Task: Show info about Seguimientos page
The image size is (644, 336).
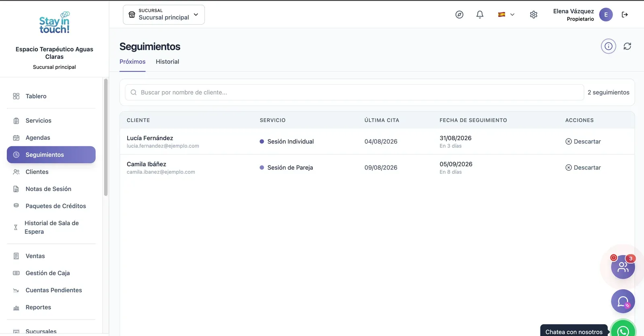Action: pyautogui.click(x=609, y=46)
